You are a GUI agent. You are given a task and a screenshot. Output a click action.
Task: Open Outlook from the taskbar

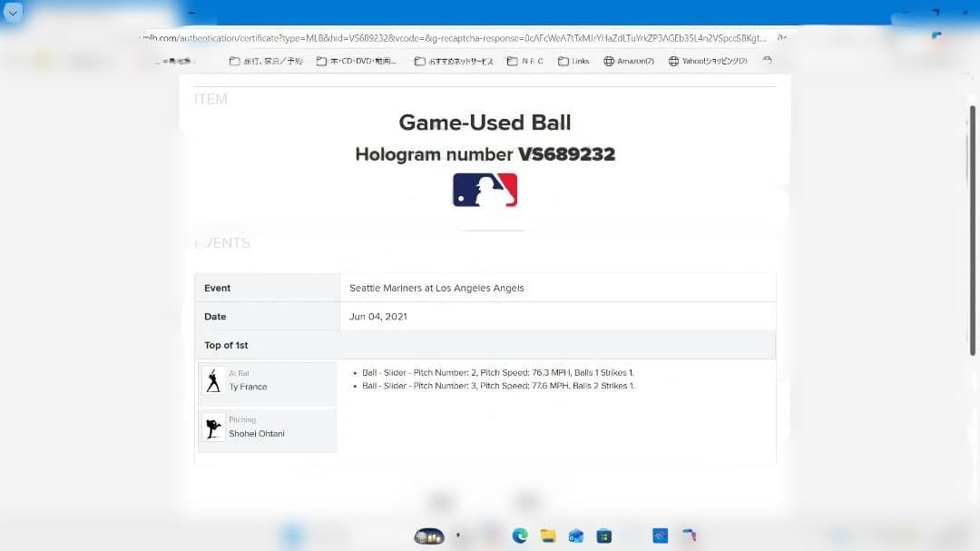(575, 536)
